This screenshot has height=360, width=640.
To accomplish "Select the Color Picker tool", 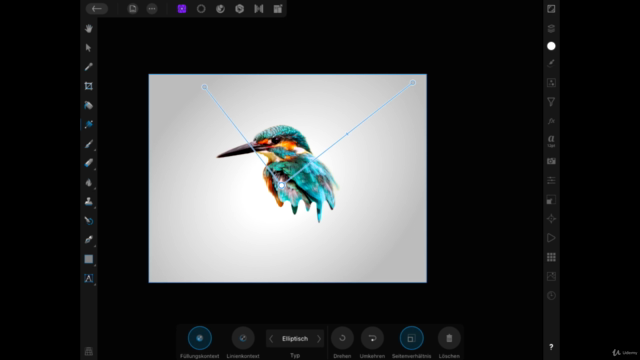I will pos(89,67).
